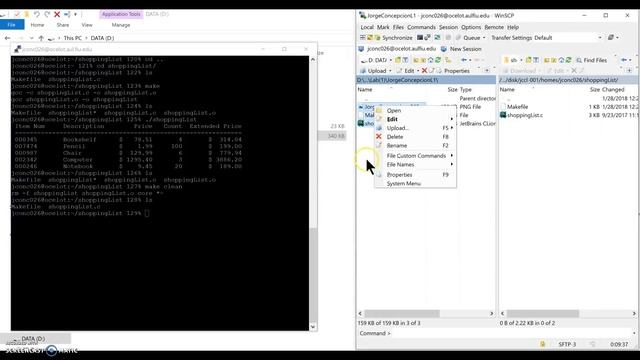Choose Upload... in the context menu
Viewport: 640px width, 360px height.
tap(415, 128)
